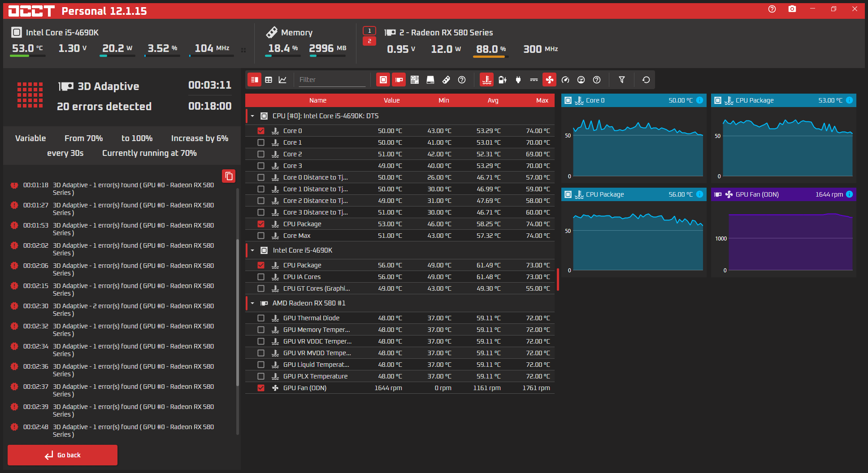Sort the table by the Min column

tap(444, 100)
